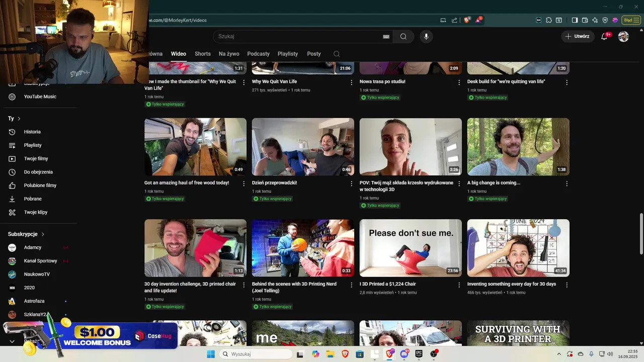Open options menu for Nowa trasa po studiu!

pyautogui.click(x=459, y=82)
